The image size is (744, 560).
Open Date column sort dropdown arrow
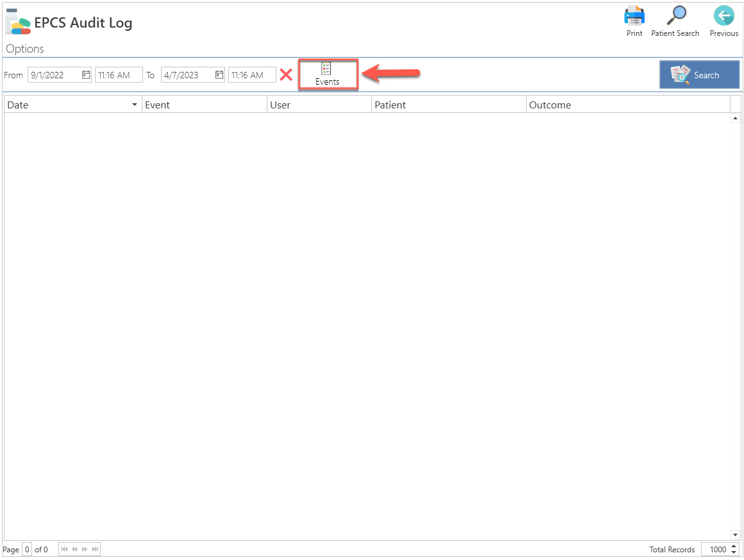pyautogui.click(x=135, y=105)
